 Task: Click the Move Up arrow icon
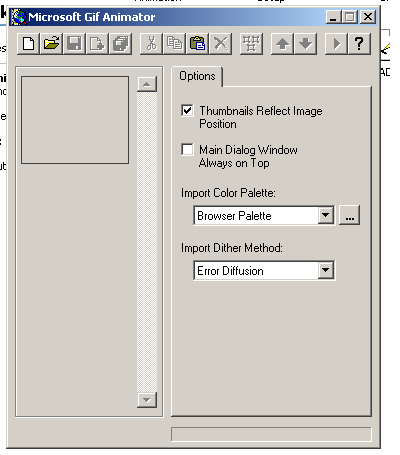click(282, 44)
